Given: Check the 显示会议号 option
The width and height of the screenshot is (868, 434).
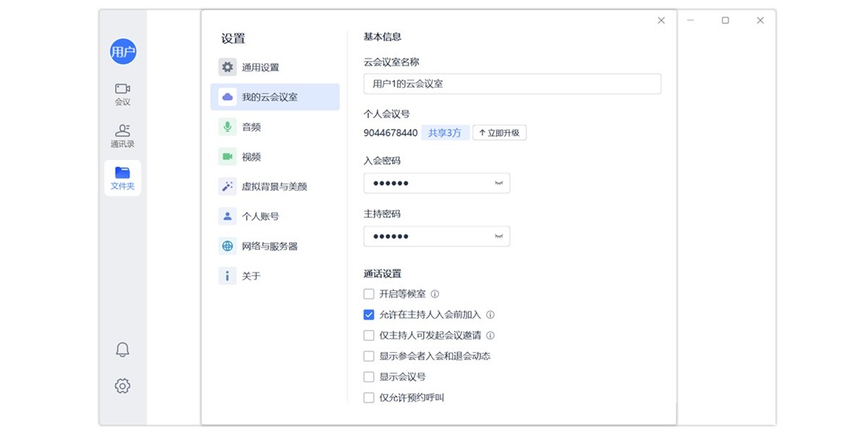Looking at the screenshot, I should tap(368, 376).
